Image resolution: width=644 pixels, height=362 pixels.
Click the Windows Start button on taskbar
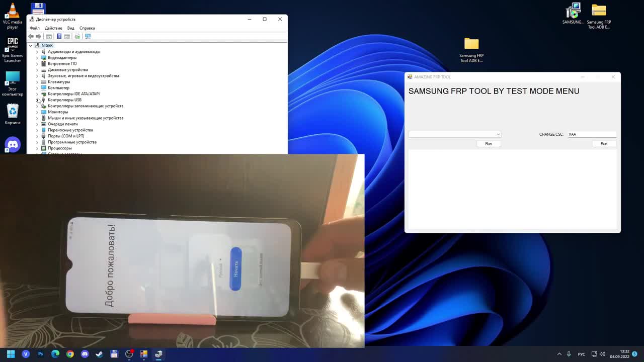pos(11,354)
